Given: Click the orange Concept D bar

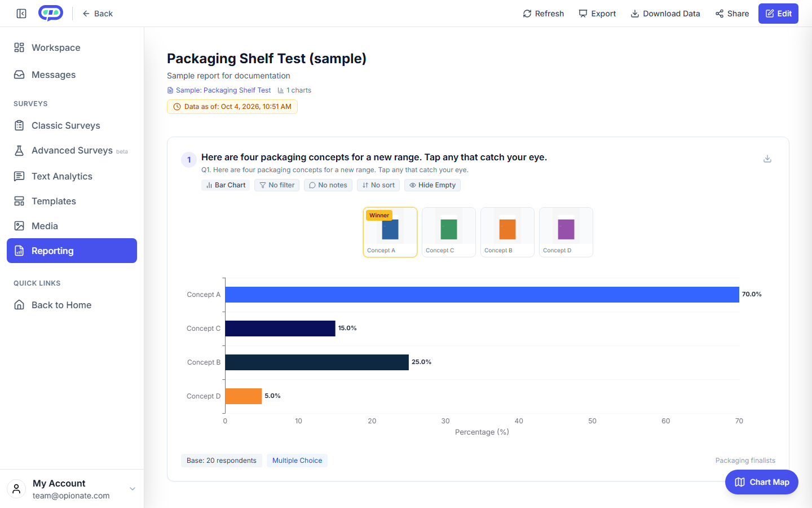Looking at the screenshot, I should click(x=244, y=396).
